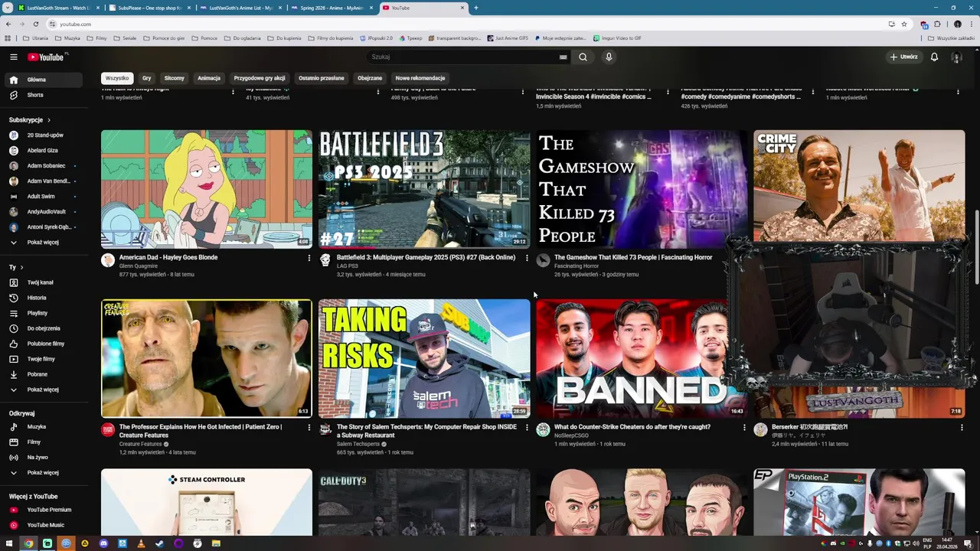Image resolution: width=980 pixels, height=551 pixels.
Task: Open more options for Berserker video
Action: 962,428
